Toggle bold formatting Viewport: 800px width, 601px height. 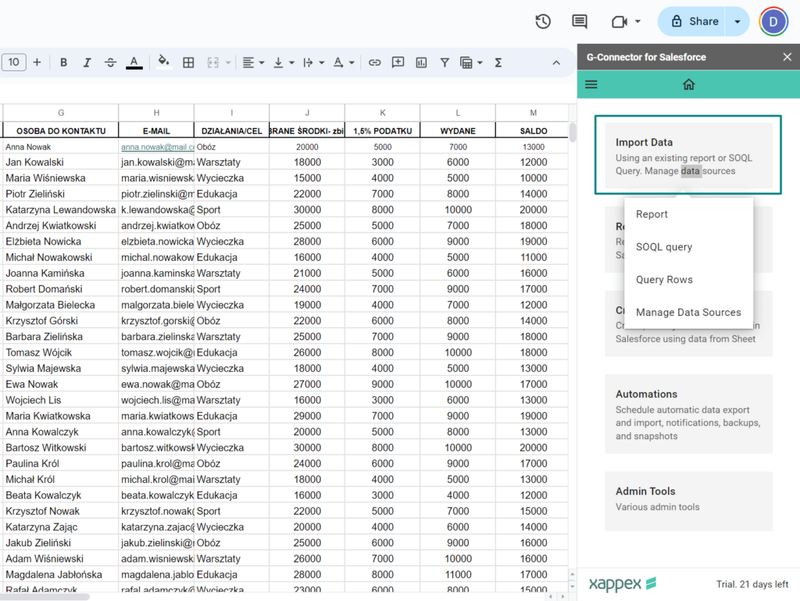63,62
